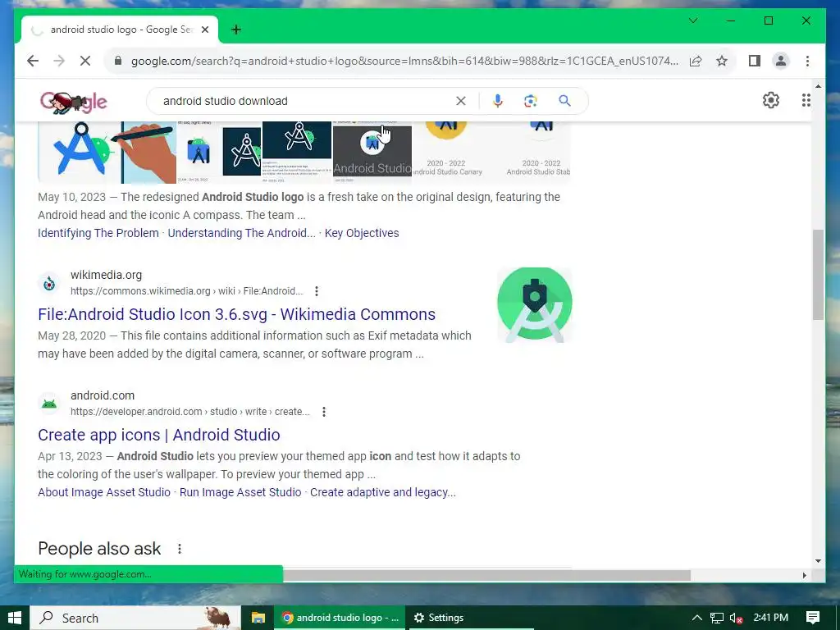The width and height of the screenshot is (840, 630).
Task: Open a new tab with the plus button
Action: 235,30
